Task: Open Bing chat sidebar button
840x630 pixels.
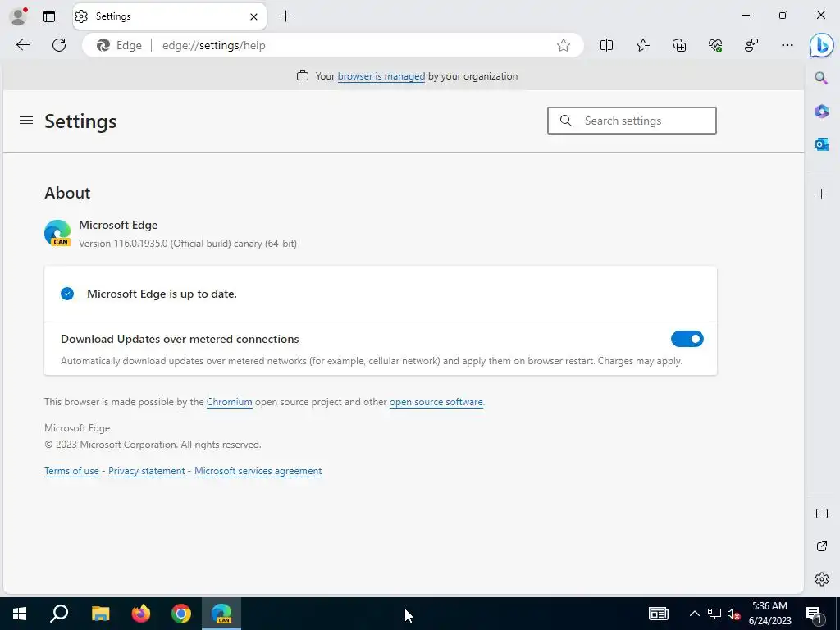Action: (x=821, y=46)
